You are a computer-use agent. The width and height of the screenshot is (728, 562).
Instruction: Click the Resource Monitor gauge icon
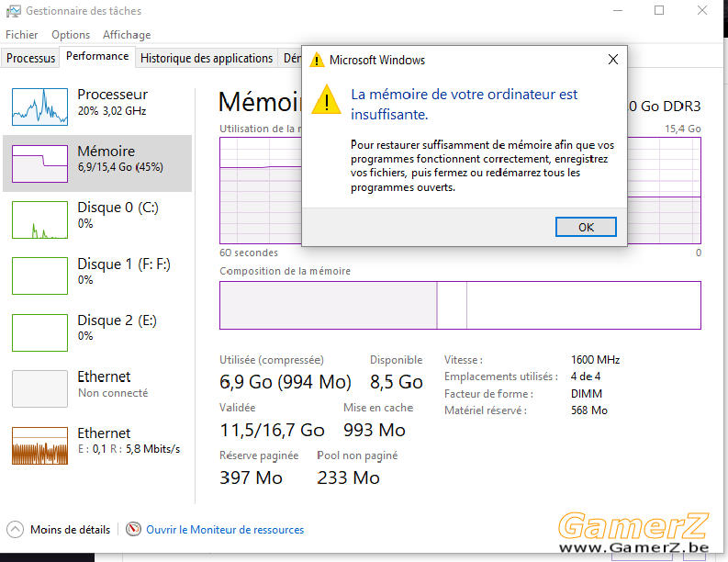tap(133, 529)
